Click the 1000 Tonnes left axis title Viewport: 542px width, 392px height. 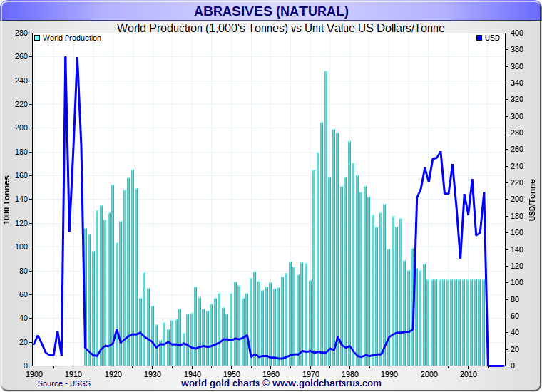7,200
